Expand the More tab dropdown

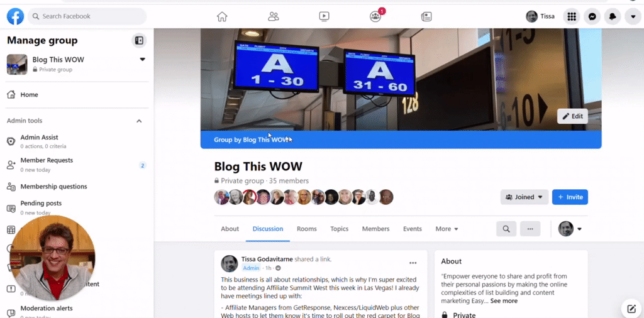(x=447, y=229)
